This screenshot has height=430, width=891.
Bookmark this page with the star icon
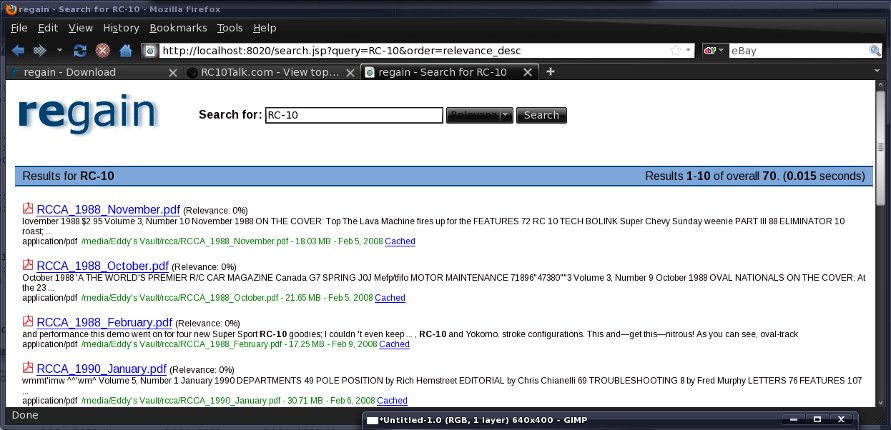[x=676, y=51]
